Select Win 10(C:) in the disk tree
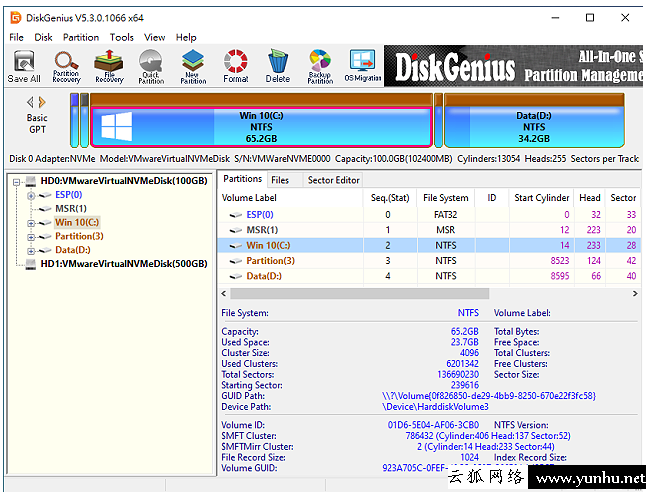The height and width of the screenshot is (500, 649). (77, 222)
